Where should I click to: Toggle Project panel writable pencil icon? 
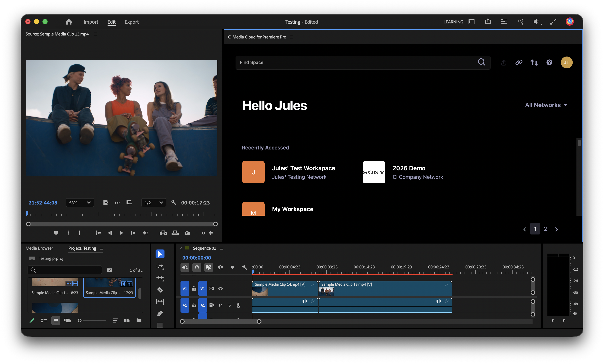pos(32,320)
